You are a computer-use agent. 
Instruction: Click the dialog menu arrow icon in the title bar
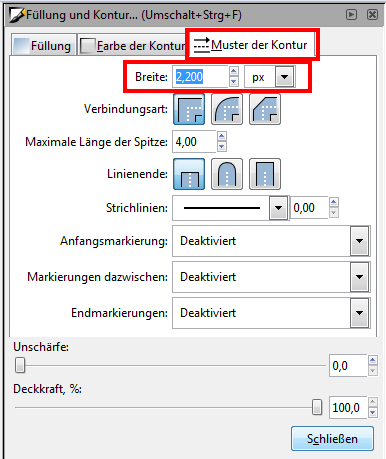tap(351, 15)
